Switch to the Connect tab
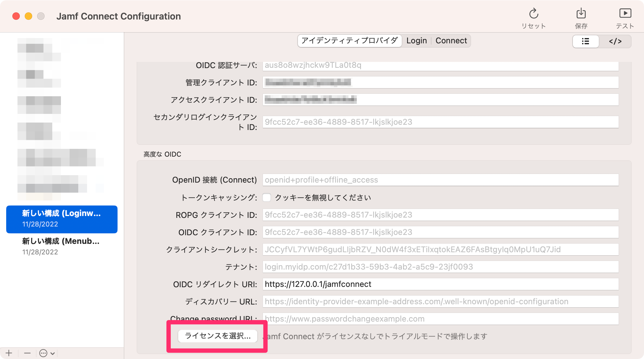The image size is (644, 359). 451,41
